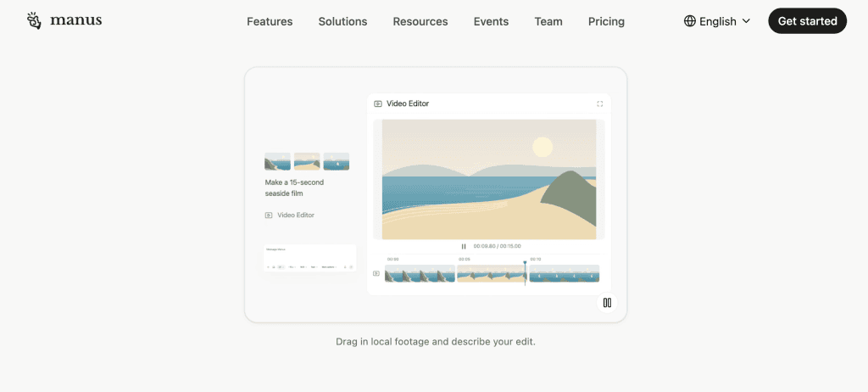Click the Video Editor title icon
The width and height of the screenshot is (868, 392).
pyautogui.click(x=378, y=104)
